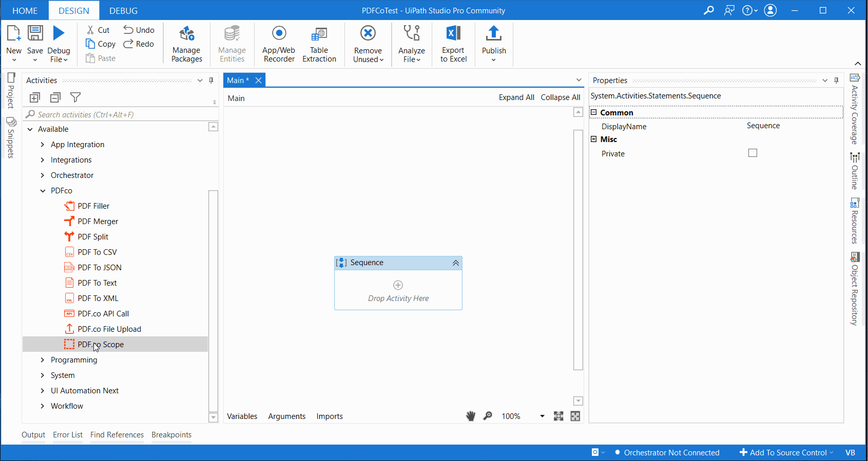Viewport: 868px width, 461px height.
Task: Redo the last action
Action: pyautogui.click(x=139, y=44)
